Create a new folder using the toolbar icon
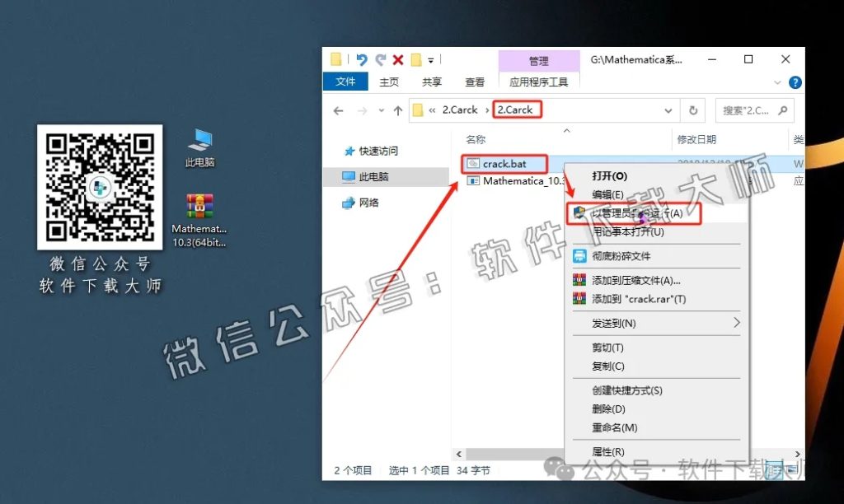This screenshot has height=504, width=844. pyautogui.click(x=415, y=59)
